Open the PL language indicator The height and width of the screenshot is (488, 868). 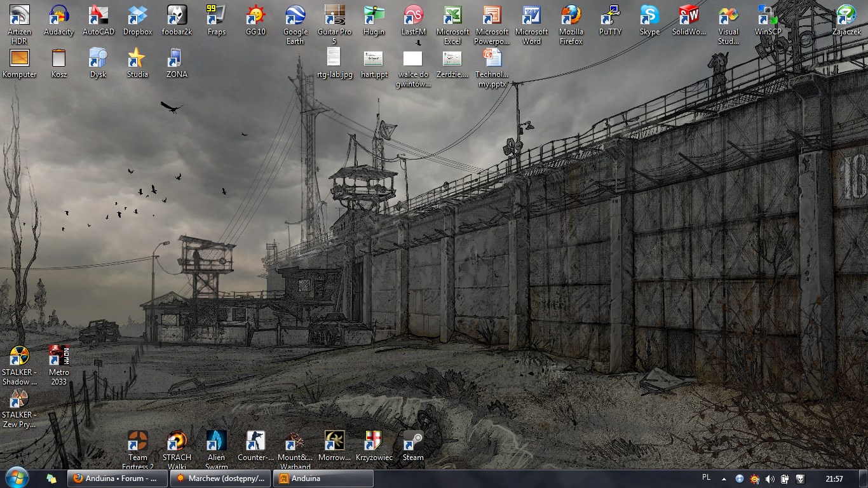[x=707, y=478]
